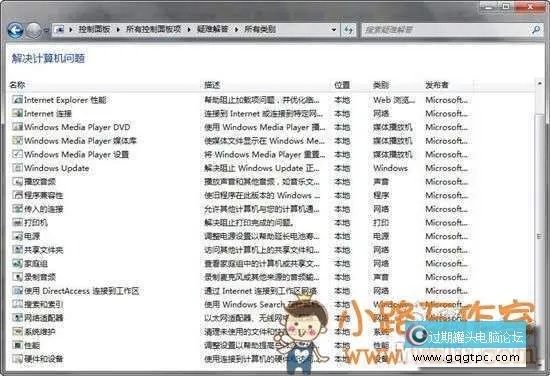
Task: Click the Windows Media Player 设置 icon
Action: (x=17, y=154)
